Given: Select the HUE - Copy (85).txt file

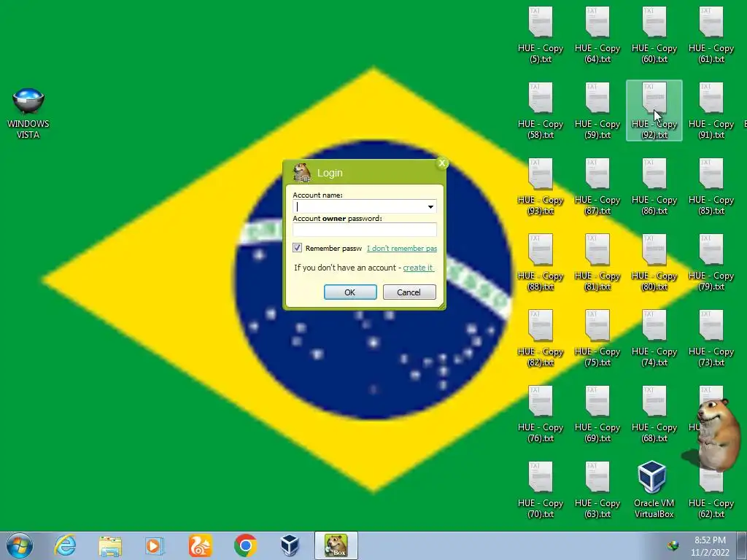Looking at the screenshot, I should pos(711,187).
